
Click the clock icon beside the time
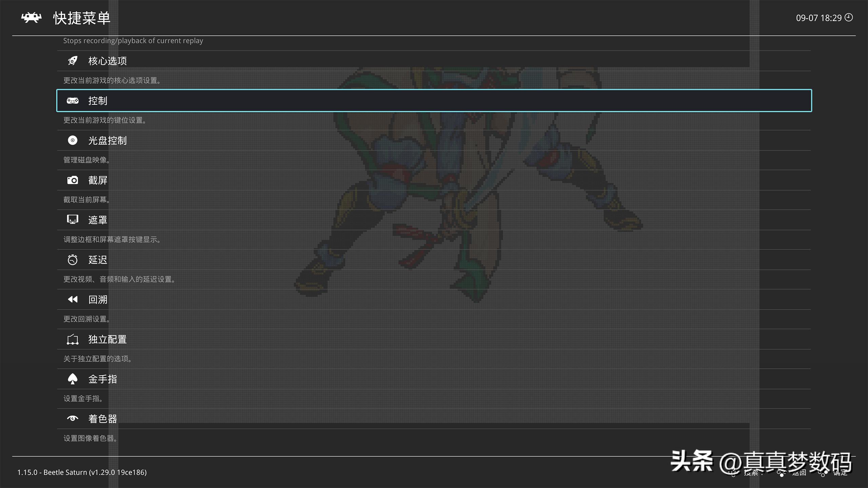click(849, 17)
